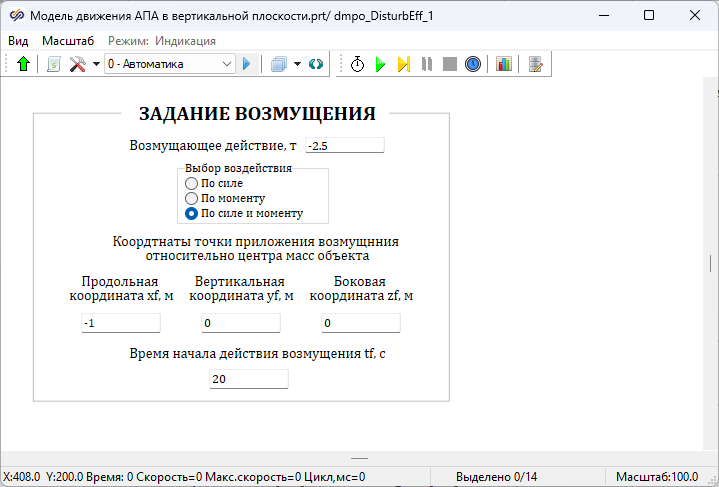The height and width of the screenshot is (487, 719).
Task: Choose the 'По силе и моменту' option
Action: (192, 213)
